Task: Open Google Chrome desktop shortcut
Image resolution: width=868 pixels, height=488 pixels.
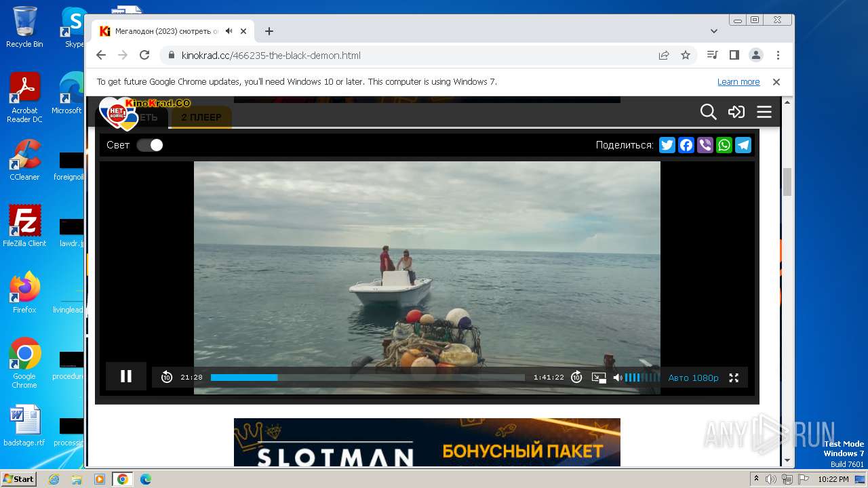Action: (24, 363)
